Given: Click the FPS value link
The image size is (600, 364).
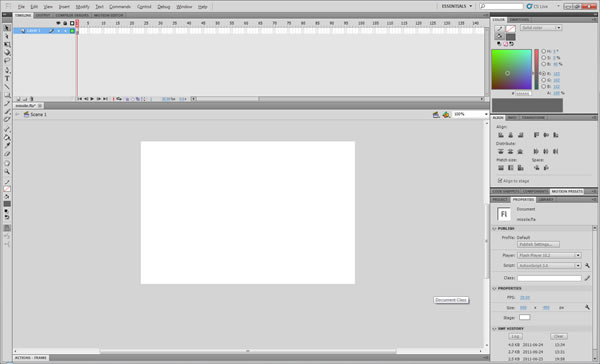Looking at the screenshot, I should tap(525, 297).
